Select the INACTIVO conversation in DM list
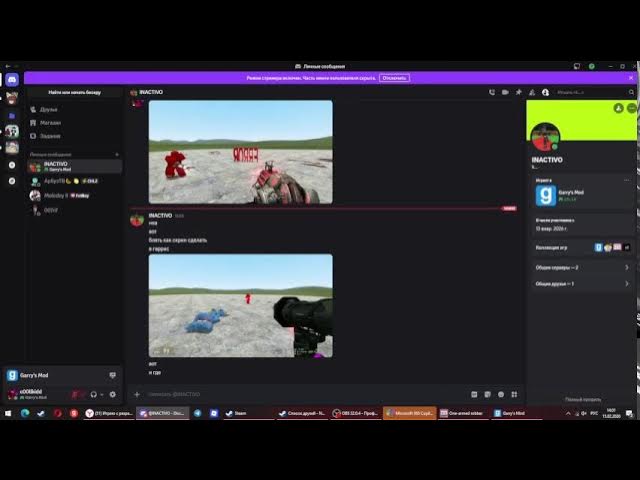The width and height of the screenshot is (640, 480). point(75,167)
